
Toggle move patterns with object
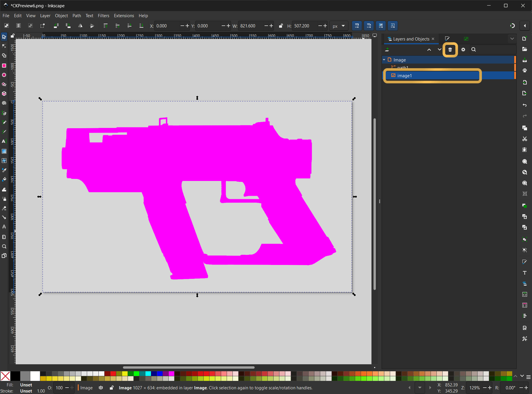tap(393, 26)
